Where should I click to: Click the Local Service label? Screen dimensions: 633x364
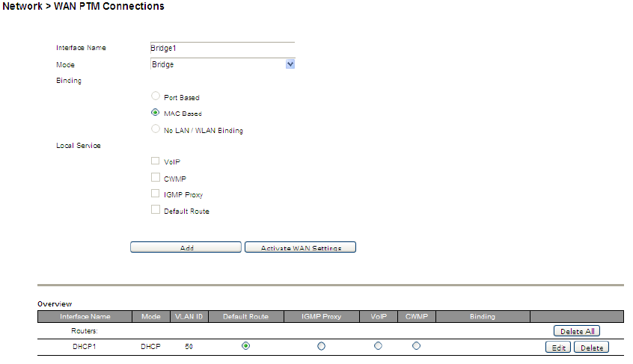(x=79, y=146)
